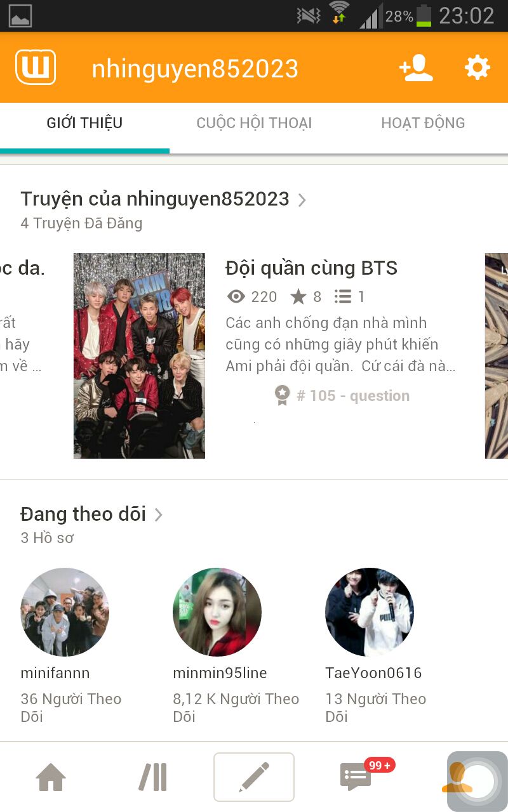The width and height of the screenshot is (508, 812).
Task: Open the Đang theo dõi heading
Action: click(83, 514)
